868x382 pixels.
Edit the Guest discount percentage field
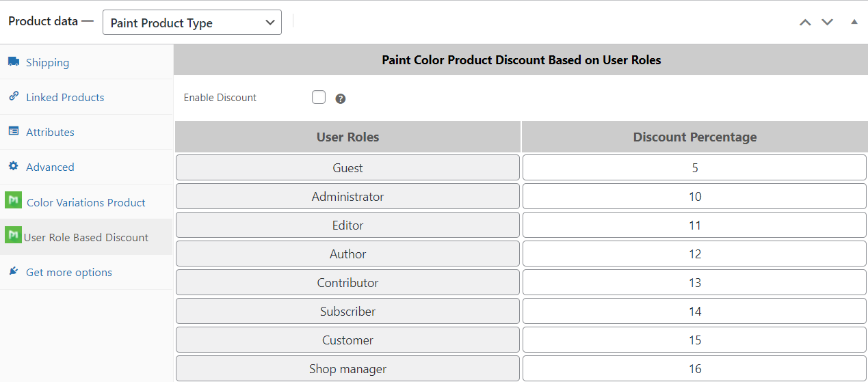(694, 167)
